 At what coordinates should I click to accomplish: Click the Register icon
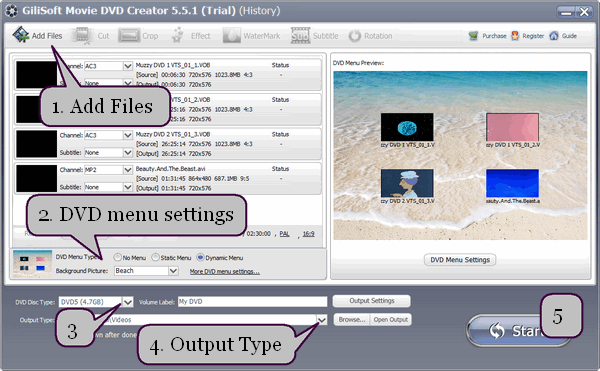(515, 36)
